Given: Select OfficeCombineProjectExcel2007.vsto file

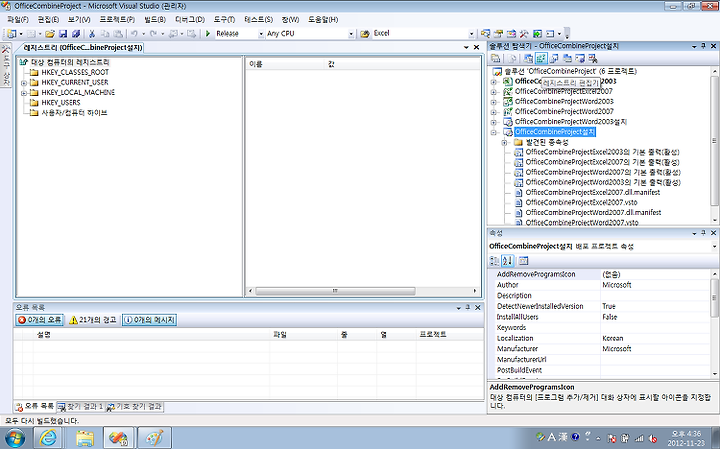Looking at the screenshot, I should [x=581, y=202].
